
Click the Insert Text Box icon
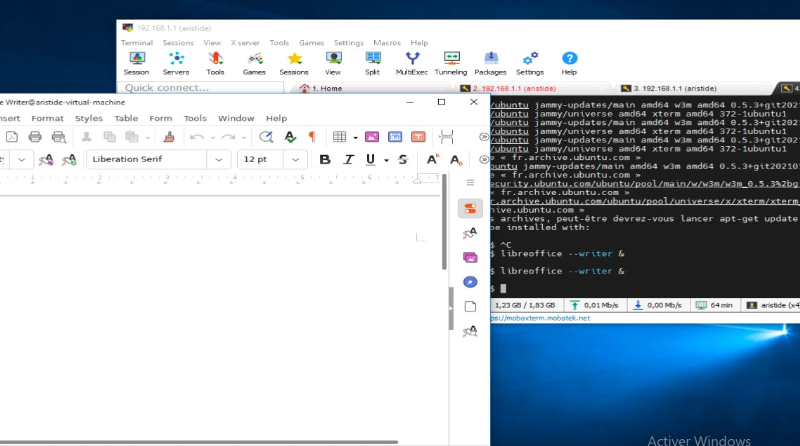coord(418,137)
